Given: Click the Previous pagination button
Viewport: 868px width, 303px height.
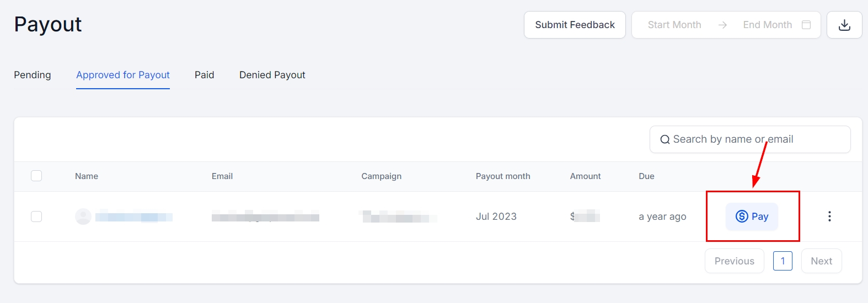Looking at the screenshot, I should click(x=734, y=261).
